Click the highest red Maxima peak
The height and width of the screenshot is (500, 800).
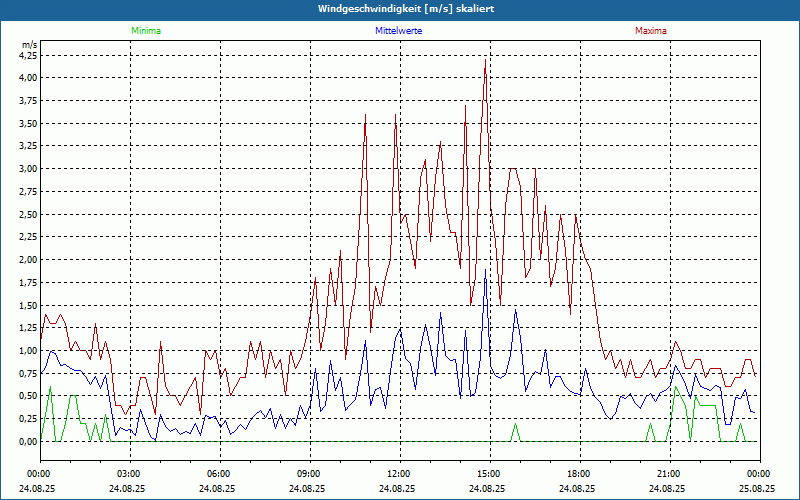click(x=485, y=61)
